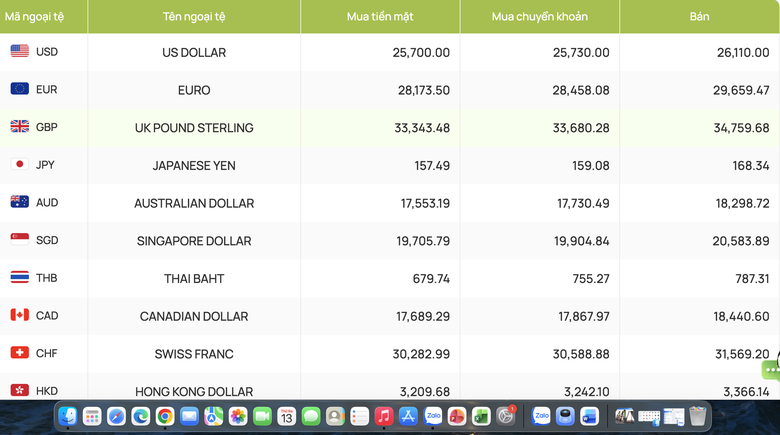Launch Excel from the Dock
The width and height of the screenshot is (780, 435).
pos(482,416)
